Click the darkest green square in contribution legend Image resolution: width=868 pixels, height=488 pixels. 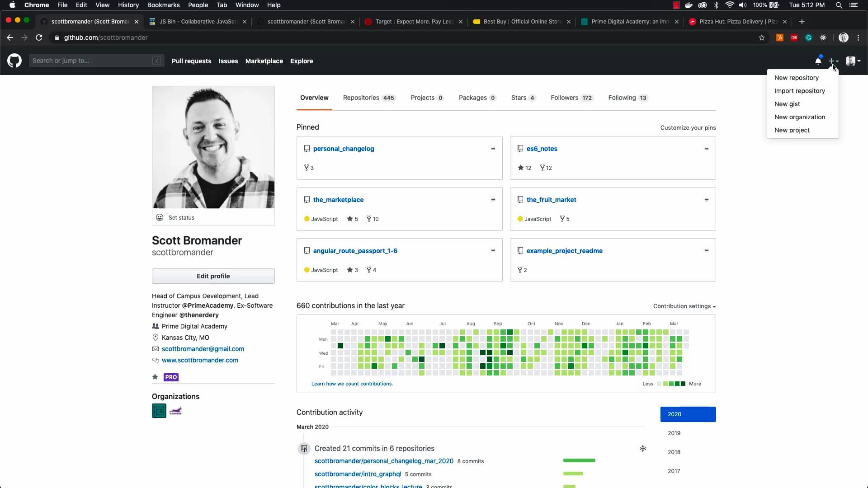click(684, 383)
